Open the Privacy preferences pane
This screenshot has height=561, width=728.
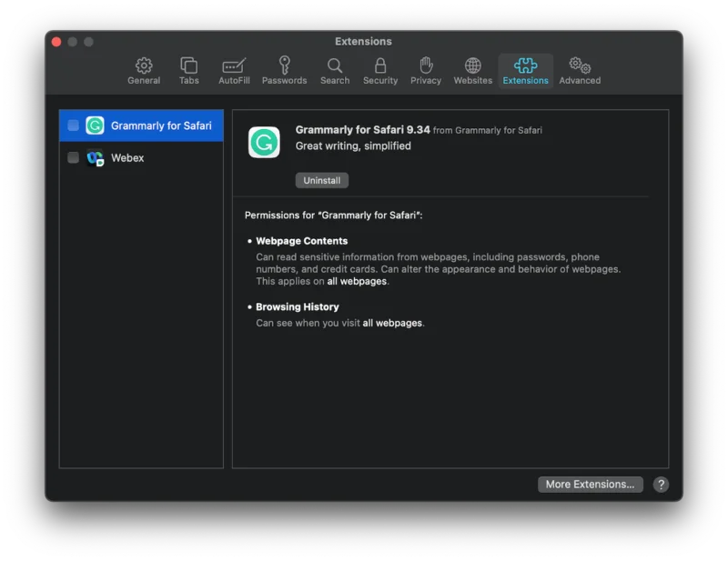tap(425, 71)
